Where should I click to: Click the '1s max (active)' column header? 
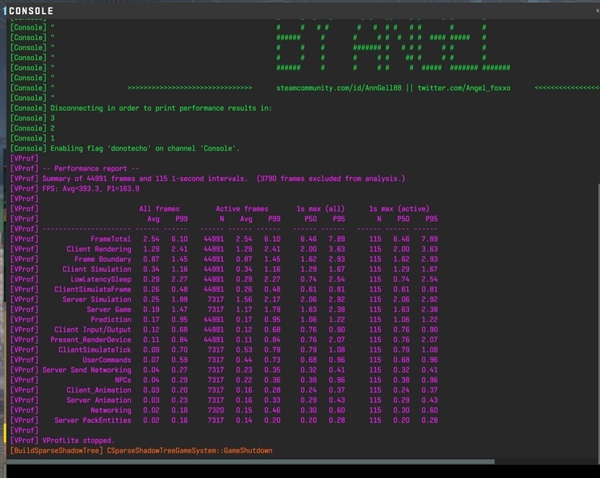pos(406,207)
